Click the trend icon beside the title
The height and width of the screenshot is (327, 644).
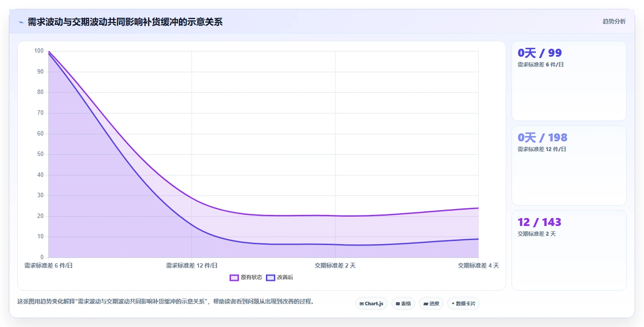coord(21,22)
